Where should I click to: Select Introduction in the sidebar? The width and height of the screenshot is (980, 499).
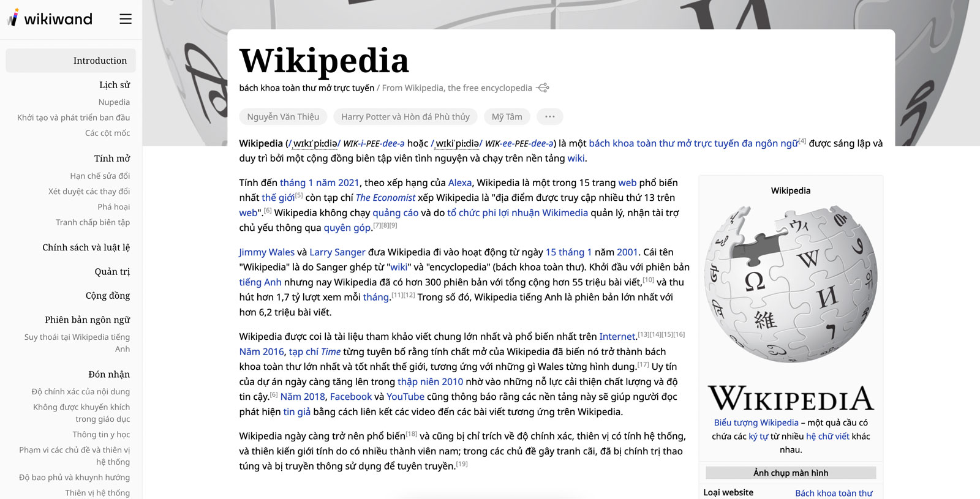coord(70,61)
